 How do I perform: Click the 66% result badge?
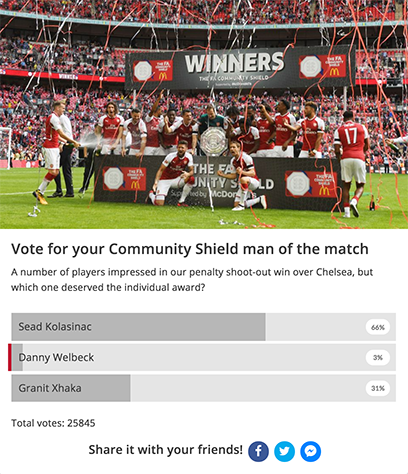click(378, 327)
